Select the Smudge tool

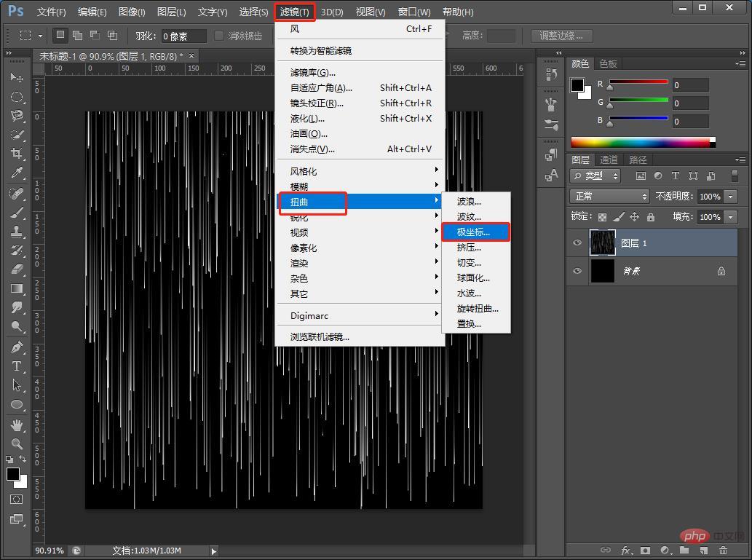coord(17,307)
